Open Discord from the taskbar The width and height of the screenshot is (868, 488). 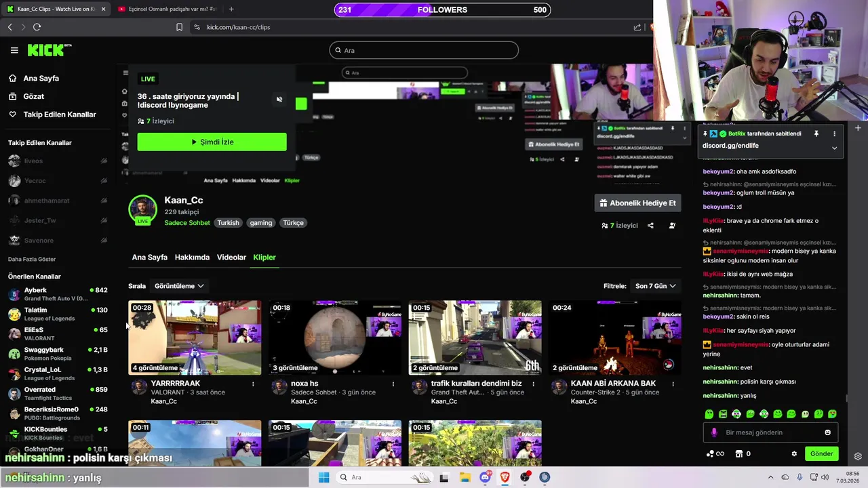click(x=485, y=477)
